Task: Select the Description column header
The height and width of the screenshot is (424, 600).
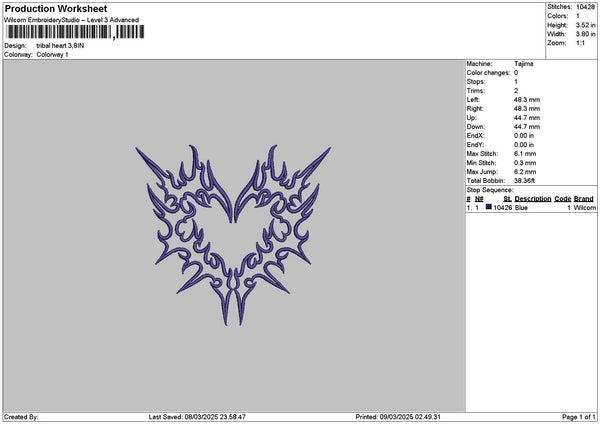Action: (x=533, y=198)
